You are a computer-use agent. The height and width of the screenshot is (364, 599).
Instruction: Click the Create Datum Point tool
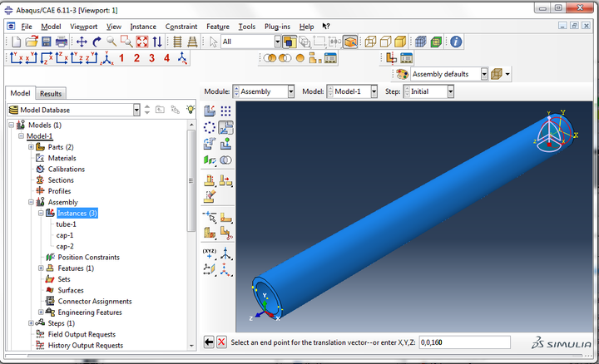210,253
